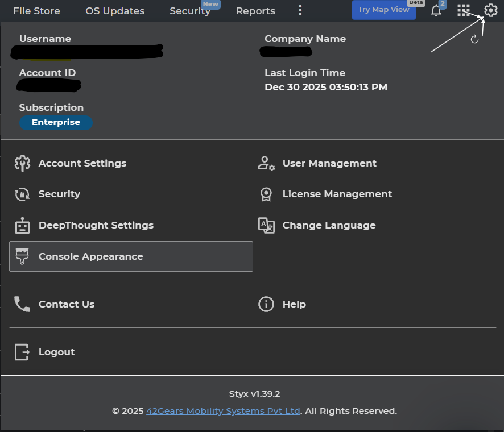The height and width of the screenshot is (432, 504).
Task: Open the notifications bell icon
Action: [436, 11]
